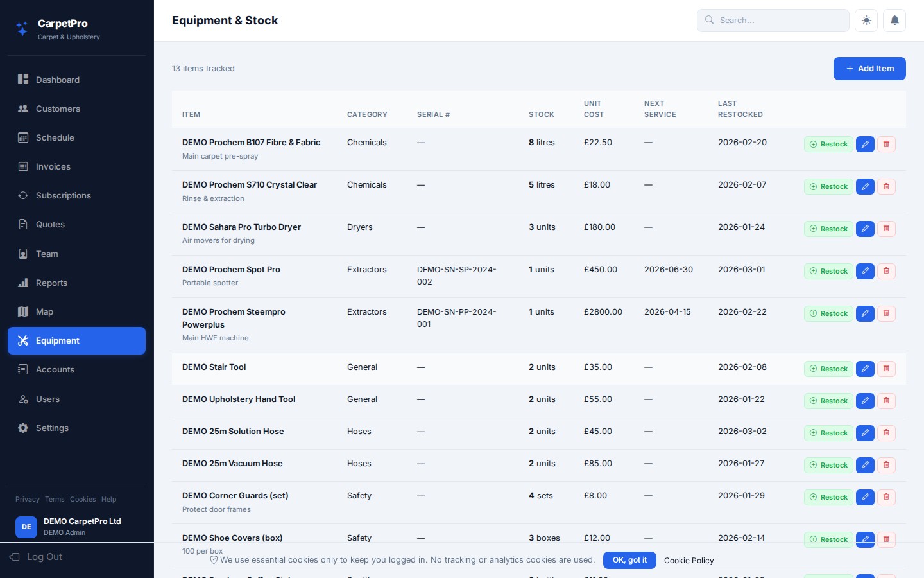Select the Map icon in sidebar
The width and height of the screenshot is (924, 578).
22,311
